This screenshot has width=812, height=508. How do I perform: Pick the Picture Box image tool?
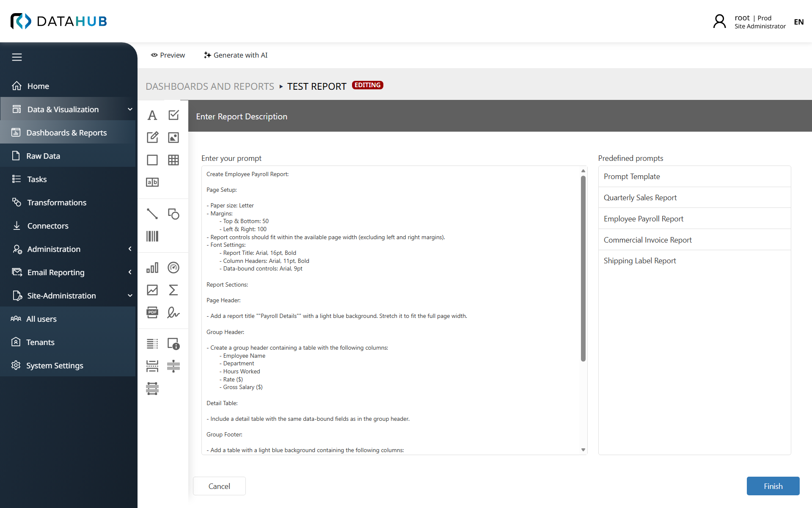(173, 138)
